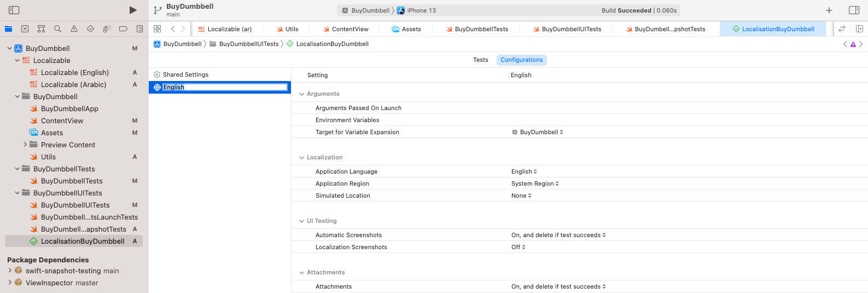Open the Issue navigator warning icon
The image size is (868, 293).
(74, 29)
